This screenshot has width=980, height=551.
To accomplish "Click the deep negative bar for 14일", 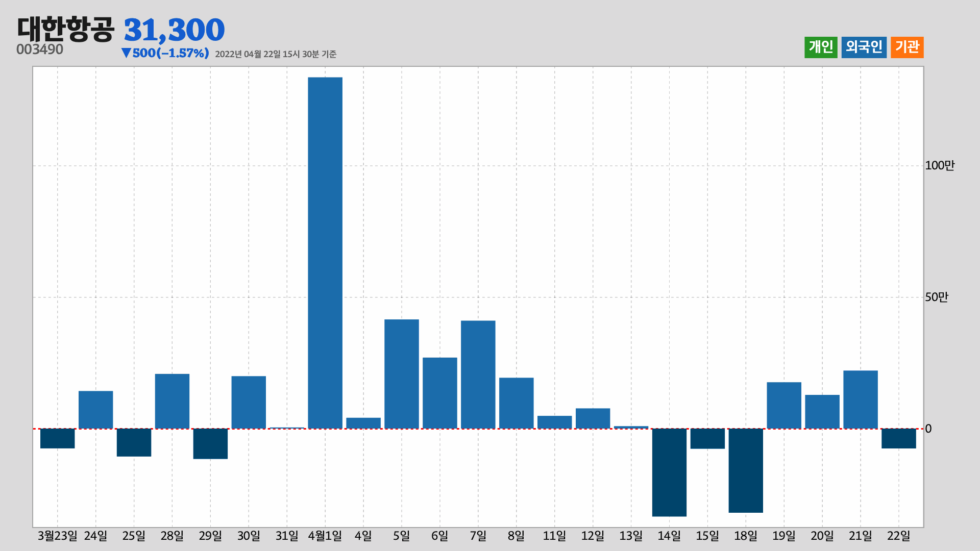I will pyautogui.click(x=669, y=472).
